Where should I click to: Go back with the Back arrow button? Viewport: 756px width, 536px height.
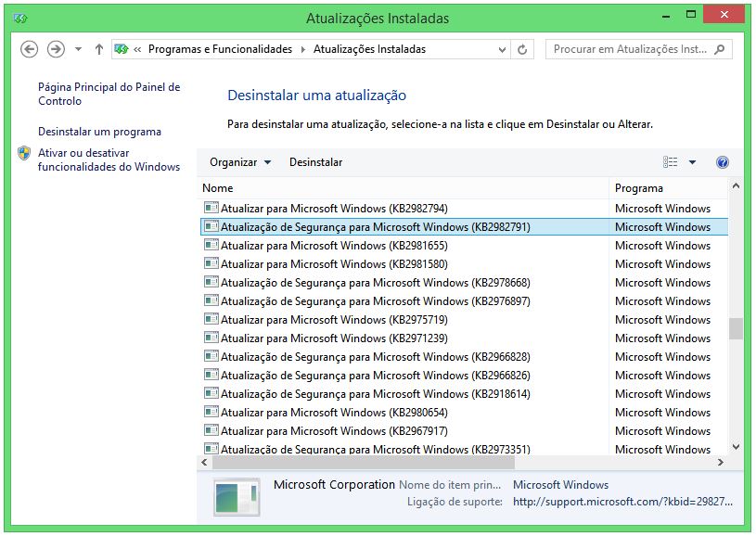coord(29,49)
